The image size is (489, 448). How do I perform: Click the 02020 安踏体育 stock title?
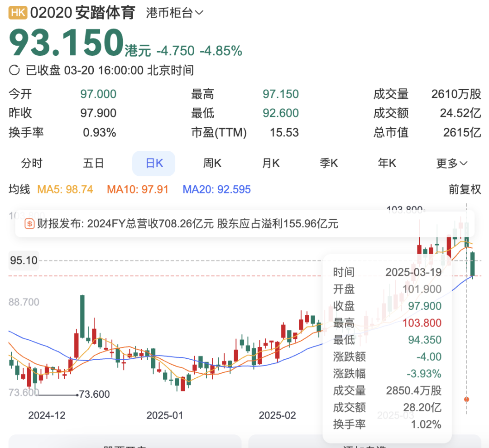coord(83,13)
